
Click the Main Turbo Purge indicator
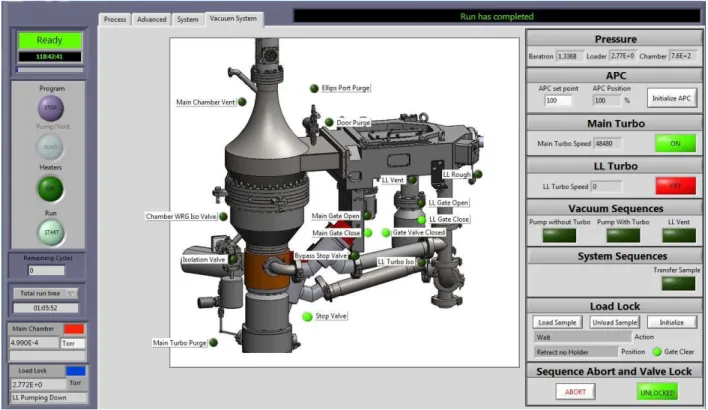click(214, 343)
